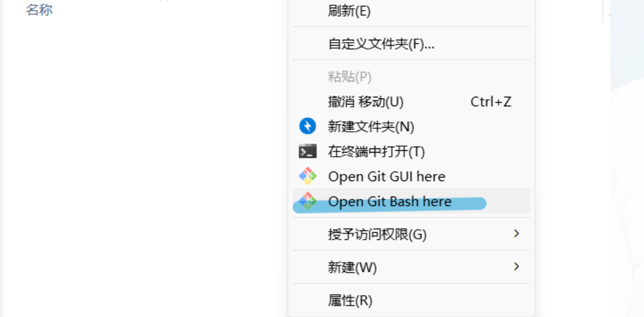Open the 授予访问权限(G) submenu entry
This screenshot has height=317, width=644.
pyautogui.click(x=411, y=234)
